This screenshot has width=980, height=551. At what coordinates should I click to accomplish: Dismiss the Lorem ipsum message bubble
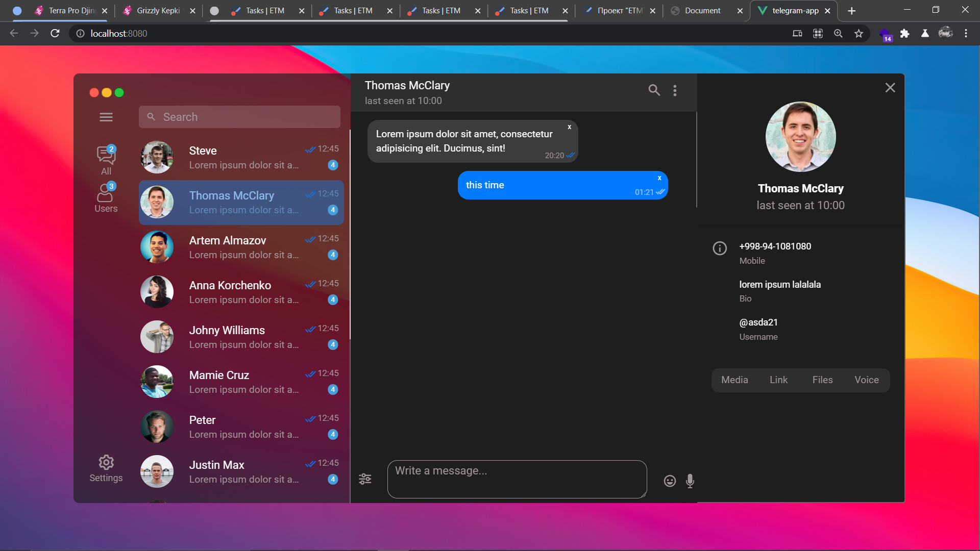(569, 127)
